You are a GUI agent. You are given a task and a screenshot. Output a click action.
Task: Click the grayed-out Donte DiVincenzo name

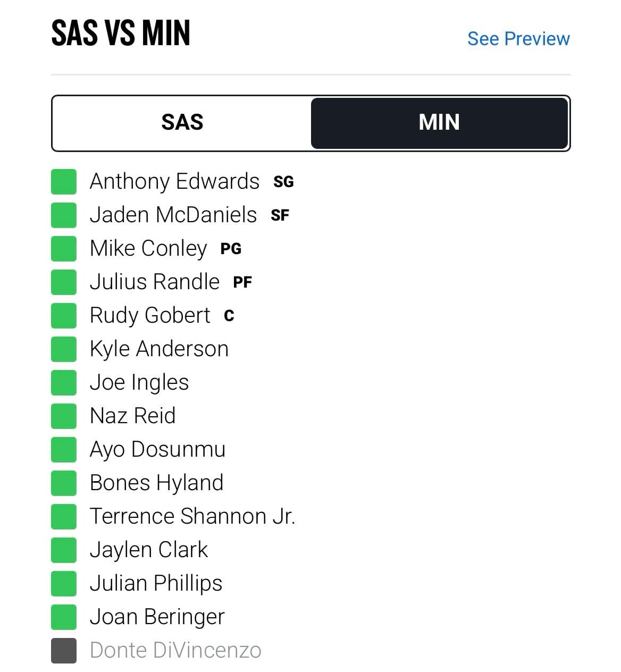[x=175, y=650]
